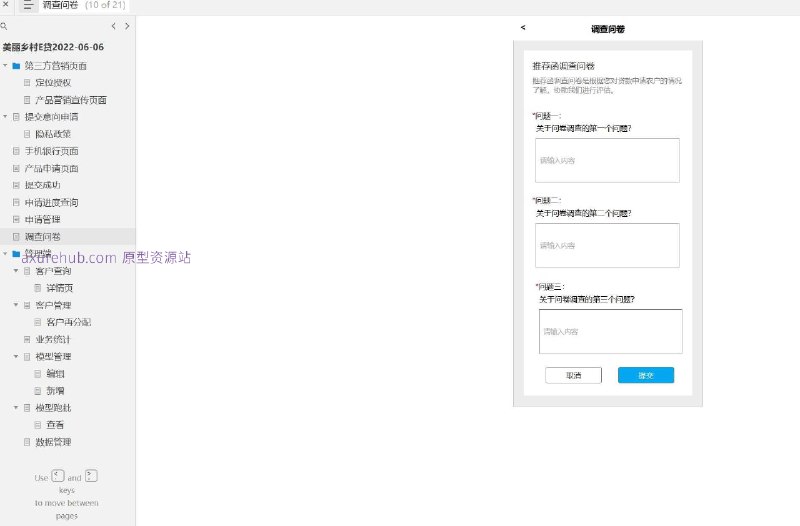Viewport: 800px width, 526px height.
Task: Open the 模型跑批 page
Action: pyautogui.click(x=53, y=408)
